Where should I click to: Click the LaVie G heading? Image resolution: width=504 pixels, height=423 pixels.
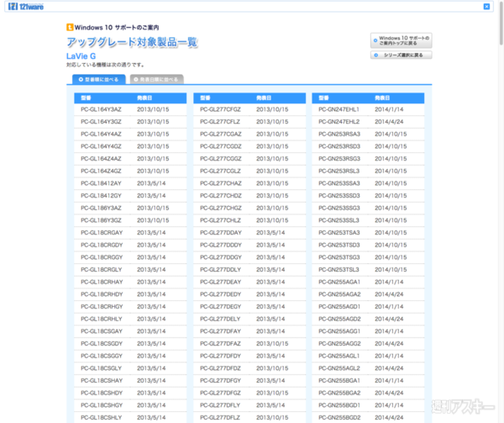[81, 56]
